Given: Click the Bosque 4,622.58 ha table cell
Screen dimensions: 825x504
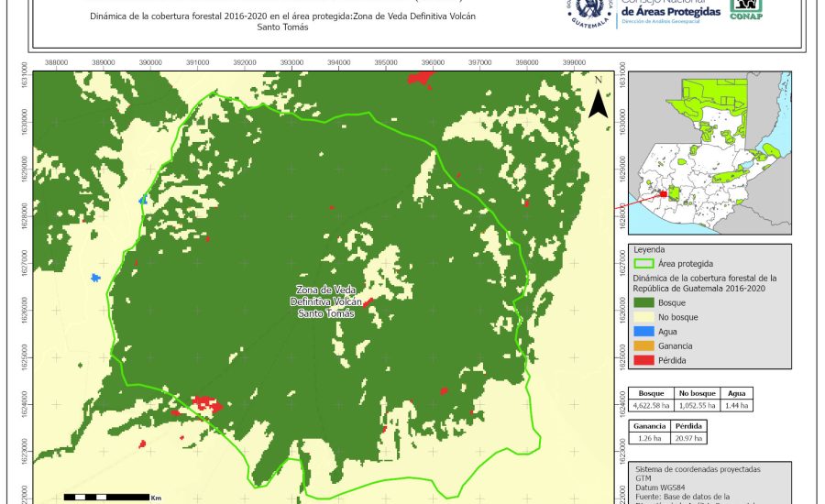Looking at the screenshot, I should pos(651,404).
